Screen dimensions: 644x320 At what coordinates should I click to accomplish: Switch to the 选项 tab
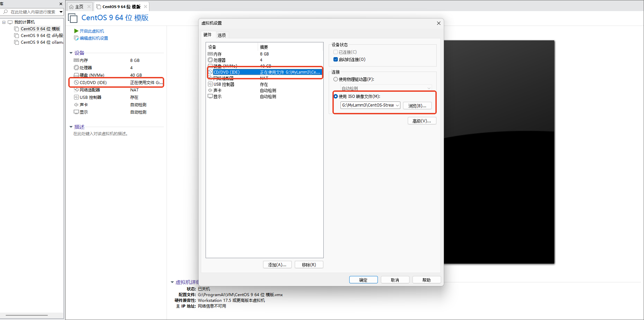[222, 35]
